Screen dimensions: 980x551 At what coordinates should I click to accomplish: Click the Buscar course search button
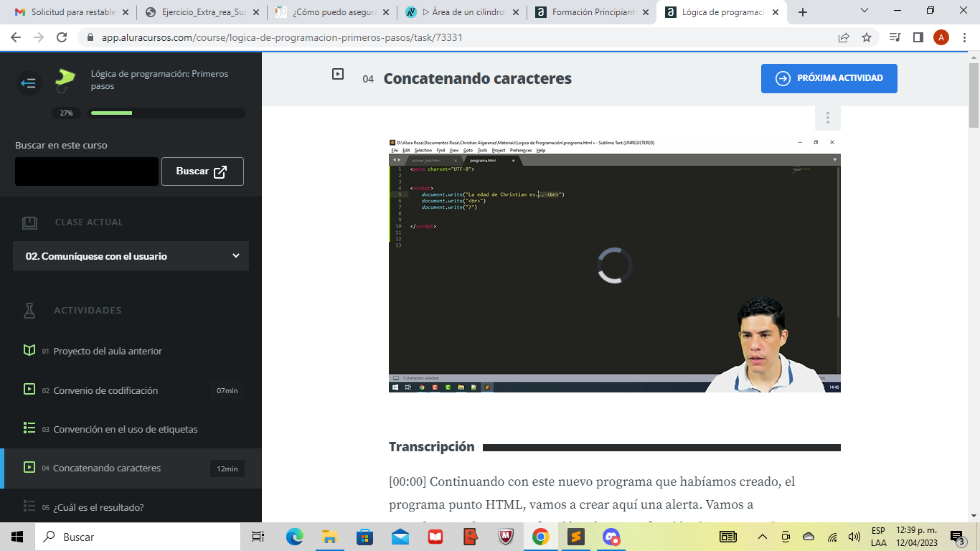click(x=202, y=171)
